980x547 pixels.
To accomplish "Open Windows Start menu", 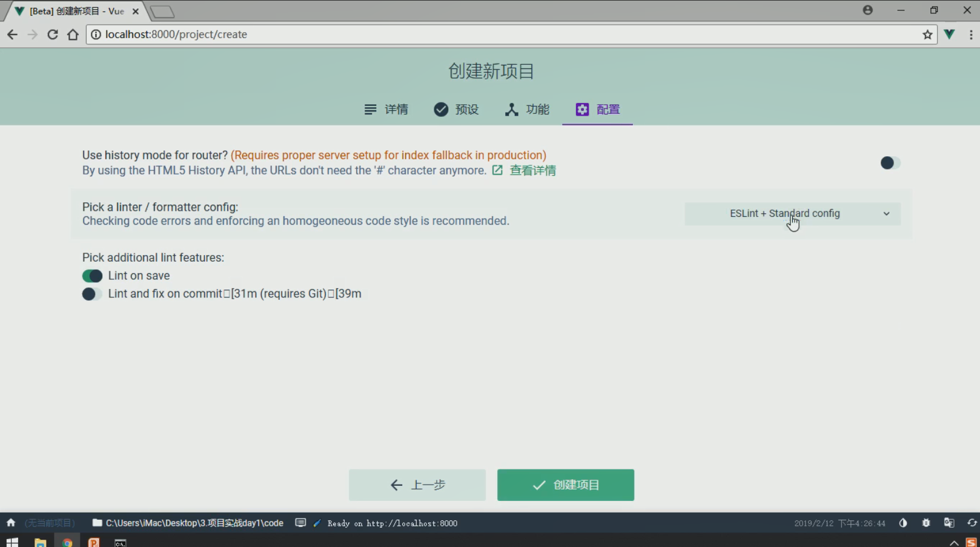I will 12,542.
